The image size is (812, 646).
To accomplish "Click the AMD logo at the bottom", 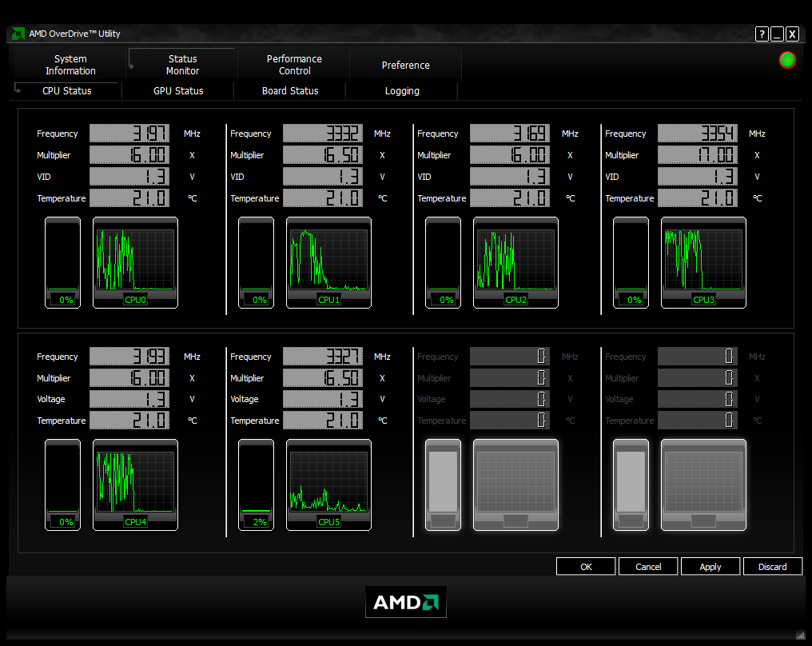I will coord(405,602).
